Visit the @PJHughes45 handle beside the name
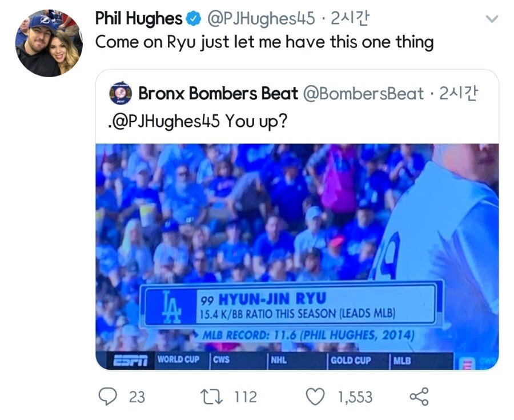 260,19
